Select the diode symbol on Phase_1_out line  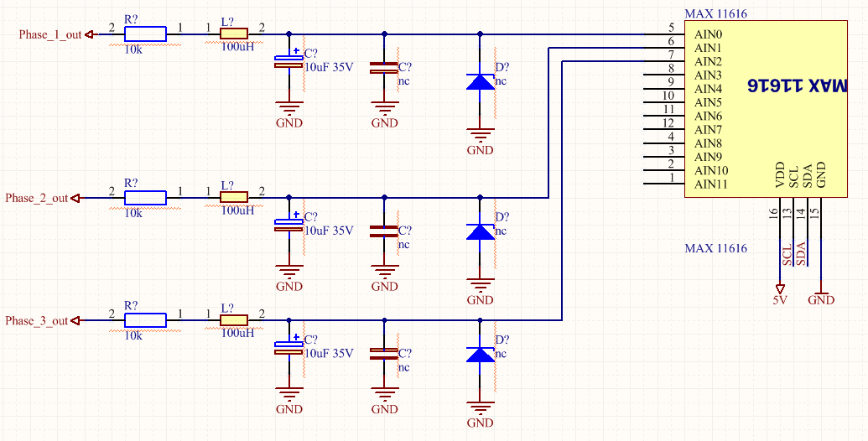click(480, 81)
